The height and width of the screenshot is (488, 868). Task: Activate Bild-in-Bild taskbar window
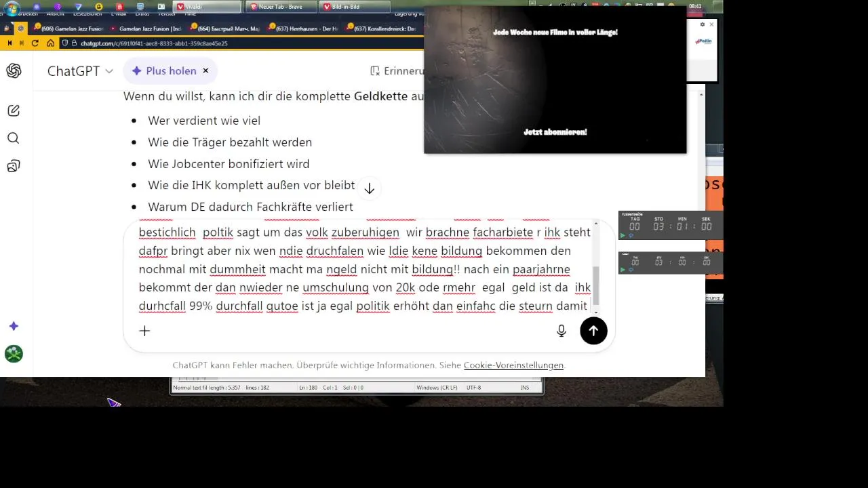pyautogui.click(x=355, y=7)
